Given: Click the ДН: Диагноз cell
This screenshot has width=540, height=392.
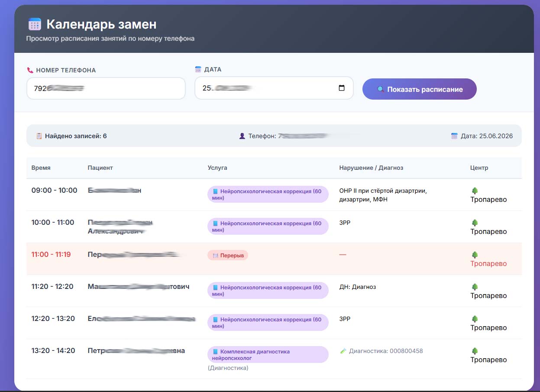Looking at the screenshot, I should coord(358,287).
